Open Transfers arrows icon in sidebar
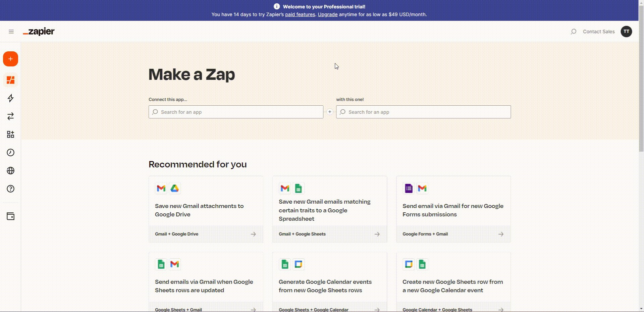Viewport: 644px width, 312px height. 10,116
